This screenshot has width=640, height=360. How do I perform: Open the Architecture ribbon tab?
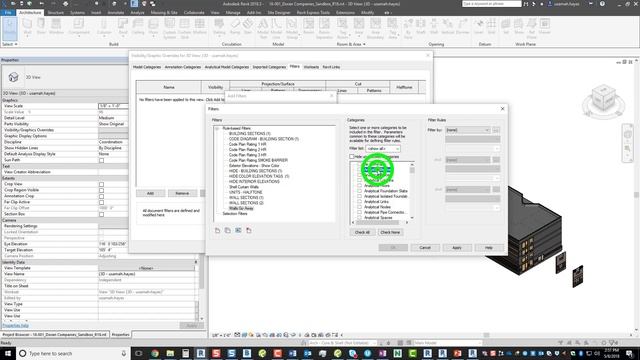30,13
